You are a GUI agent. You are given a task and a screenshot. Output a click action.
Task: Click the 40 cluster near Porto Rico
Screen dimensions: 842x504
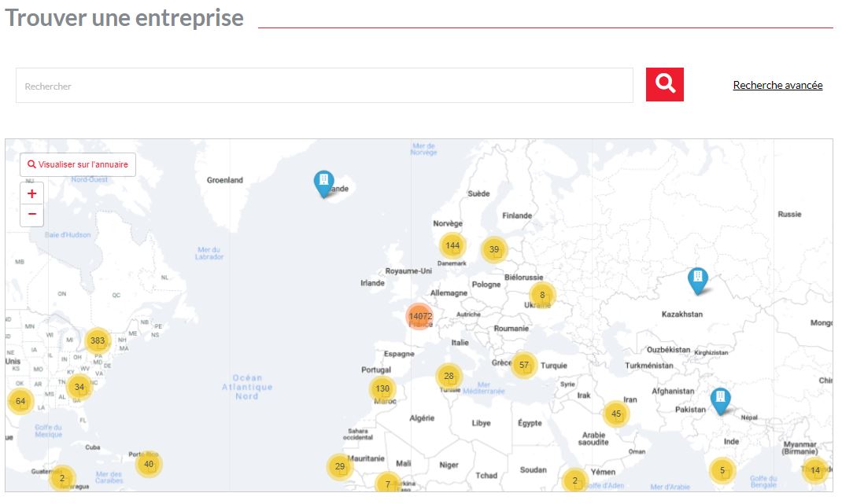[x=149, y=464]
